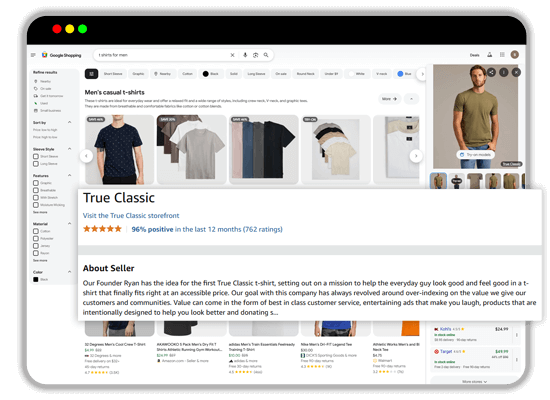Open 96% positive ratings link
Screen dimensions: 550x400
point(207,229)
